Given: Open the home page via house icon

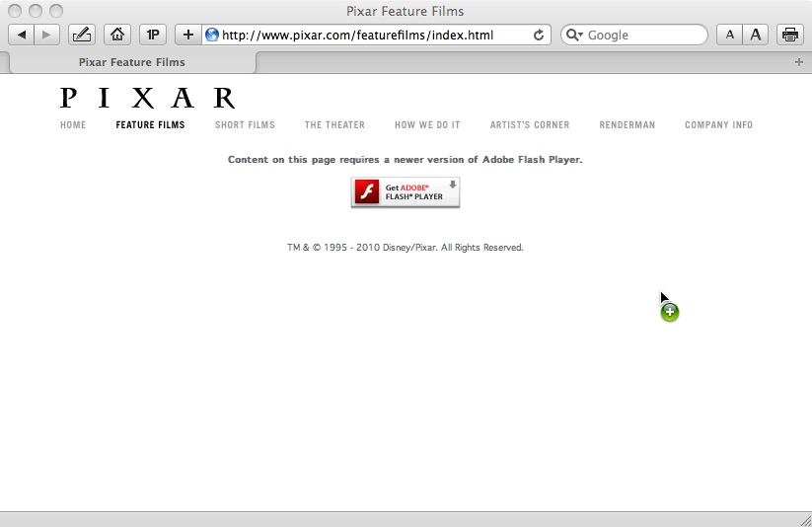Looking at the screenshot, I should (117, 35).
